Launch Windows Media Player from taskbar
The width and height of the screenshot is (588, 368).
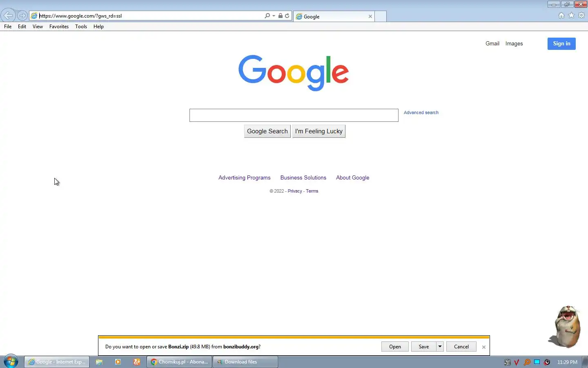pyautogui.click(x=118, y=362)
